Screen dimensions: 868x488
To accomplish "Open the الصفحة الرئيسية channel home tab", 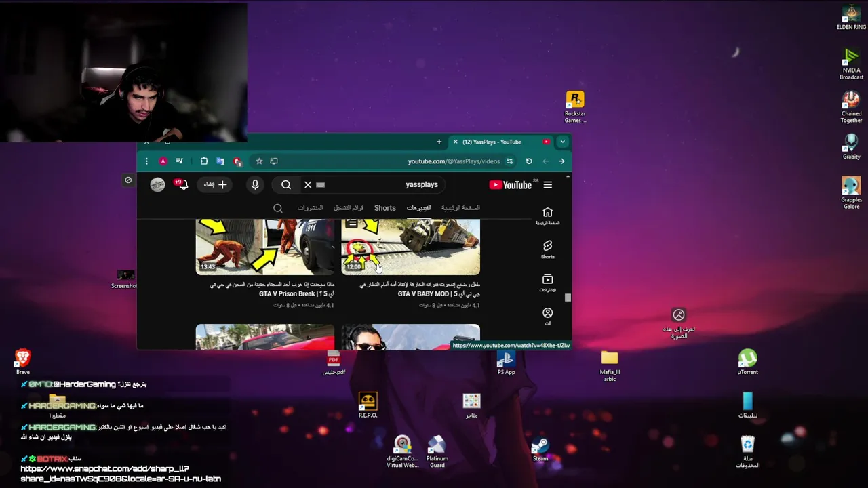I will [x=460, y=208].
